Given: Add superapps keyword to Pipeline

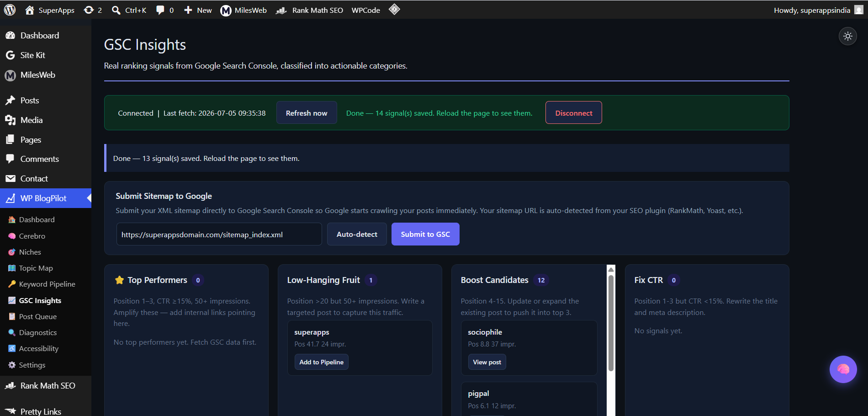Looking at the screenshot, I should click(322, 362).
